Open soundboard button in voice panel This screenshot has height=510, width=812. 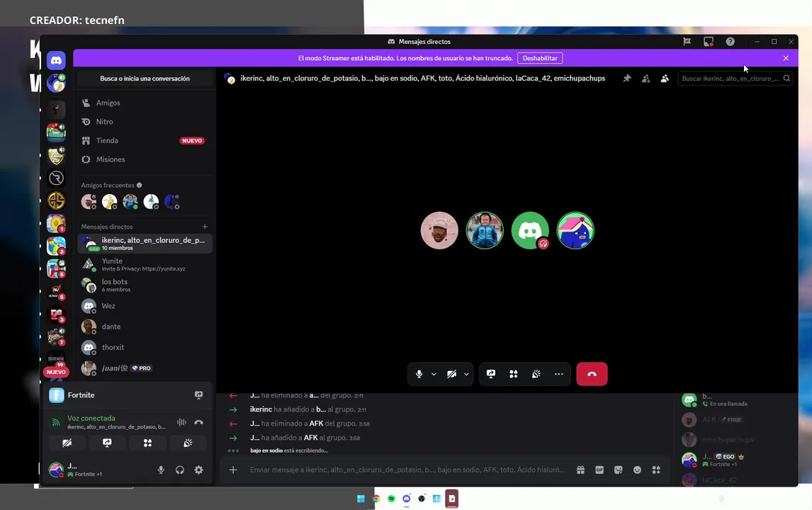tap(188, 443)
